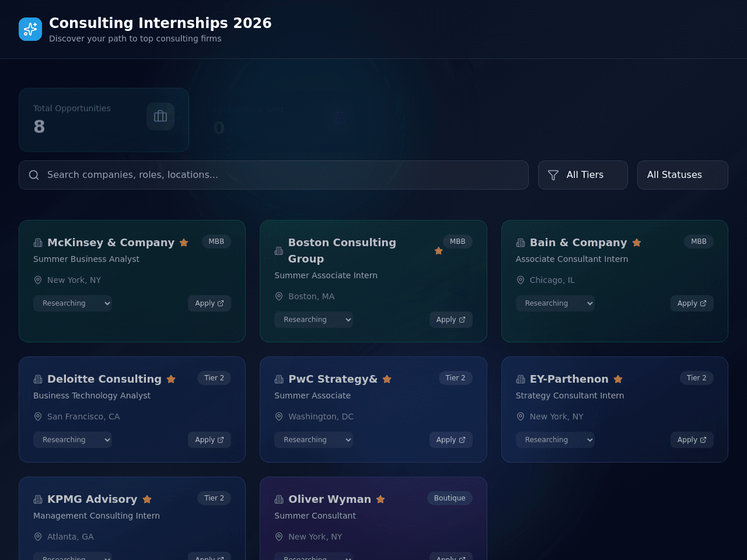Toggle the star on PwC Strategy&
The image size is (747, 560).
pyautogui.click(x=387, y=379)
